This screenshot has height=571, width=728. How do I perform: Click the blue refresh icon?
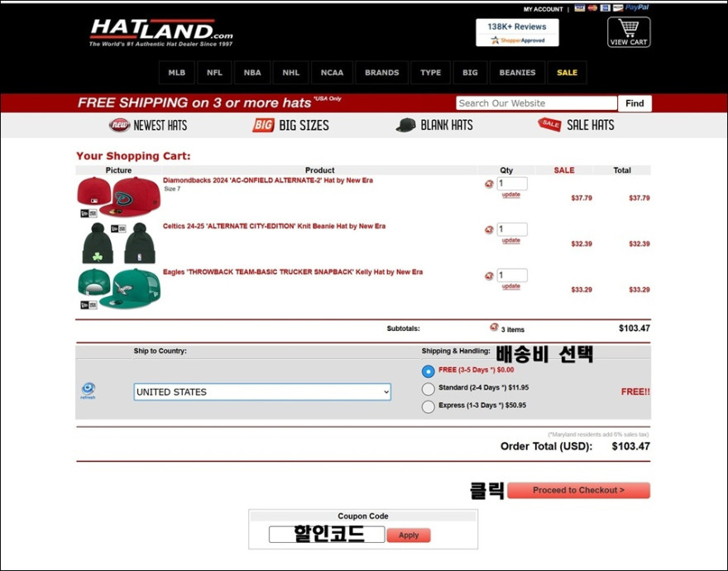click(x=88, y=391)
